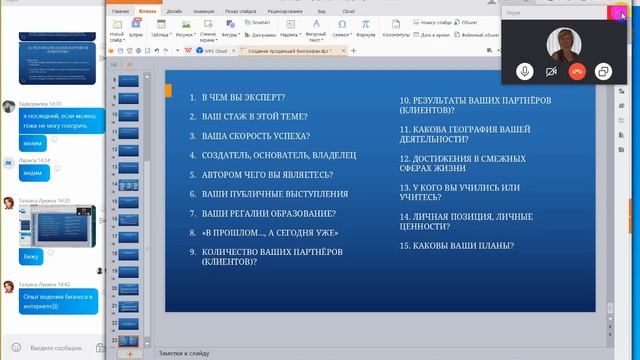
Task: Open the Фигуры shapes dropdown
Action: point(230,35)
